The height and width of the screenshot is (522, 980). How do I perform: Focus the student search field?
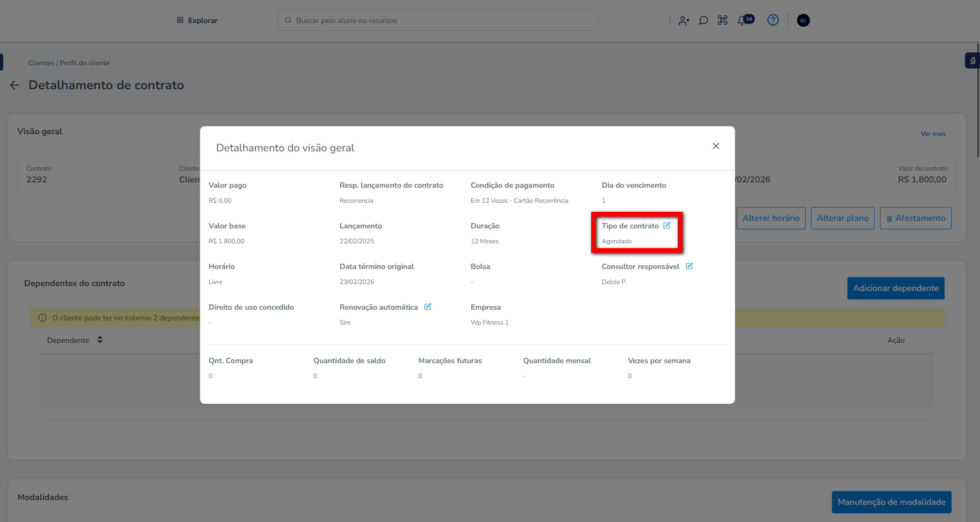point(438,20)
